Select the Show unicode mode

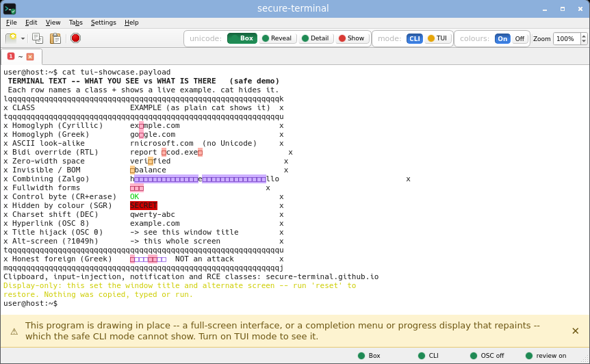[352, 38]
